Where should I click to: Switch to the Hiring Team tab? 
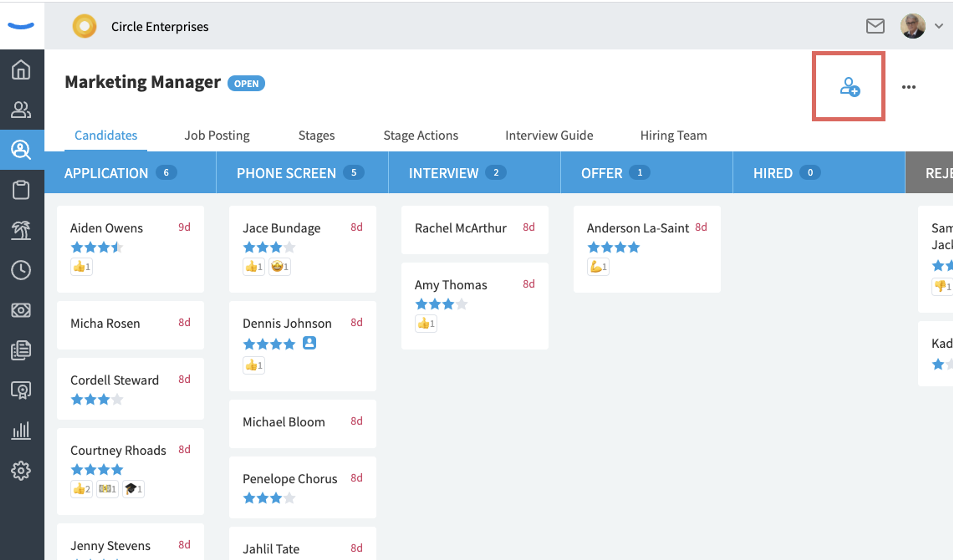coord(674,135)
